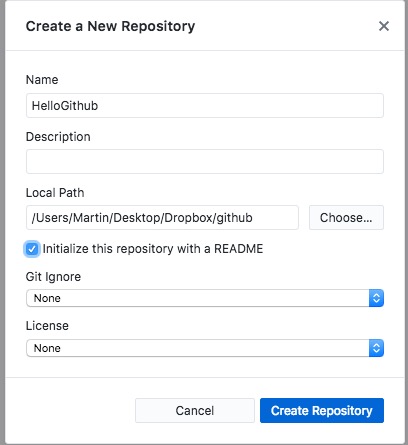Open the License dropdown
The height and width of the screenshot is (445, 408).
point(205,348)
